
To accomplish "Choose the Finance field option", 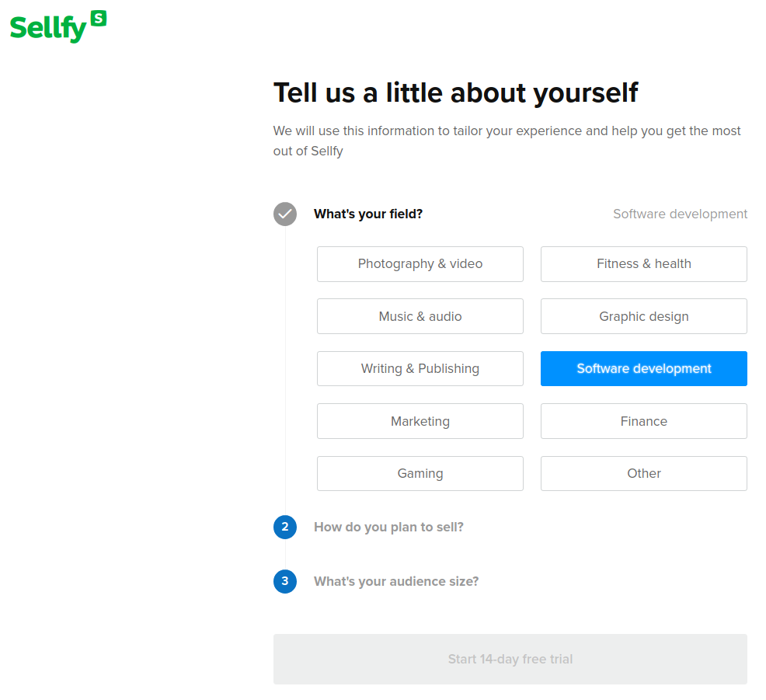I will point(643,421).
